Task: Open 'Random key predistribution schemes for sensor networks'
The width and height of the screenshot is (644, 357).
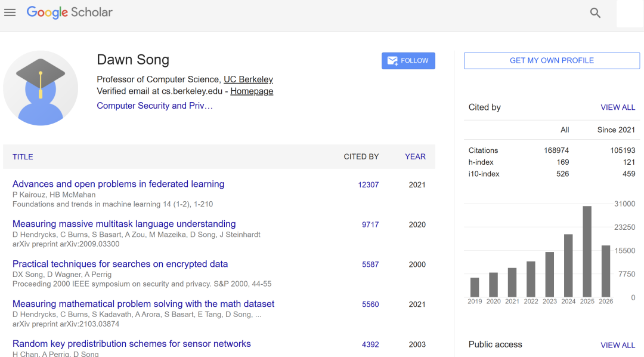Action: click(x=131, y=344)
